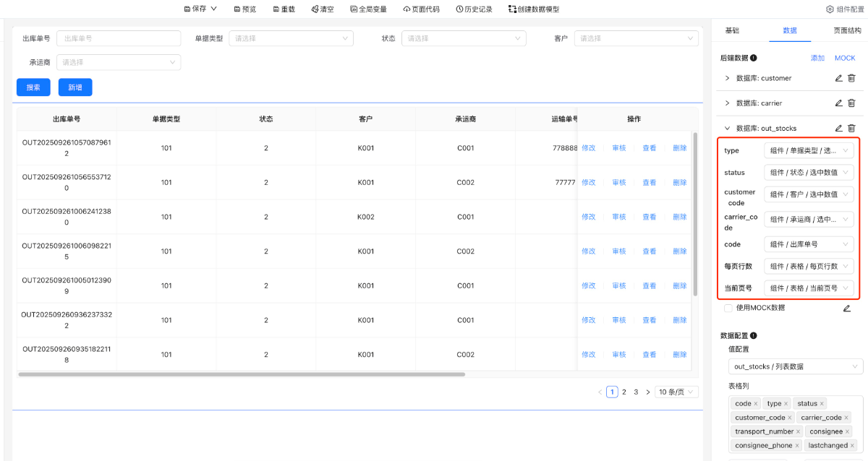
Task: Delete the out_stocks database entry
Action: pos(851,129)
